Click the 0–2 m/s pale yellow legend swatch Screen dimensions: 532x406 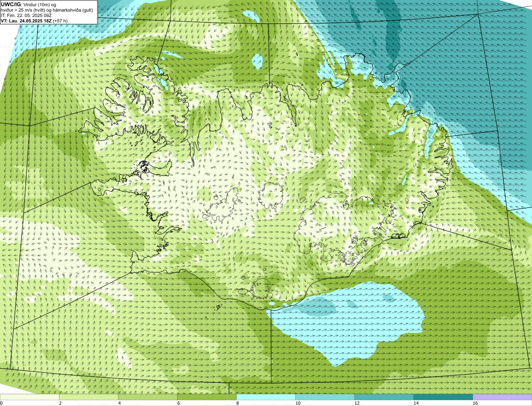point(30,397)
